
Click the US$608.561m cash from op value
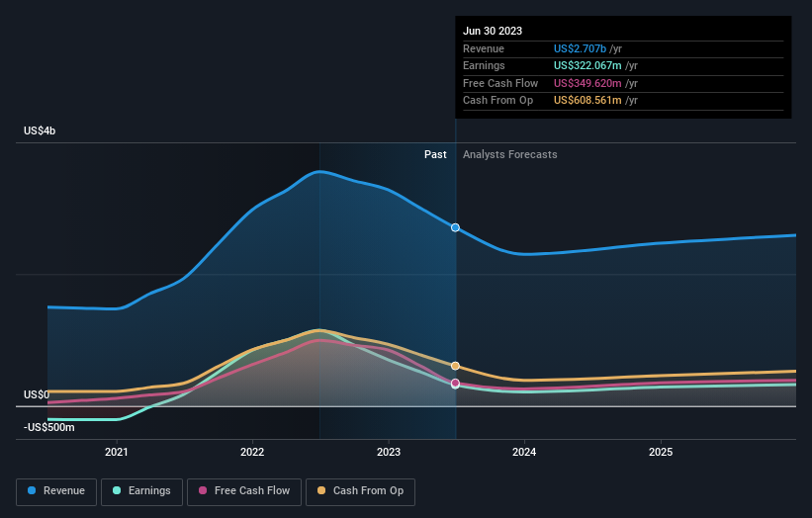tap(587, 101)
